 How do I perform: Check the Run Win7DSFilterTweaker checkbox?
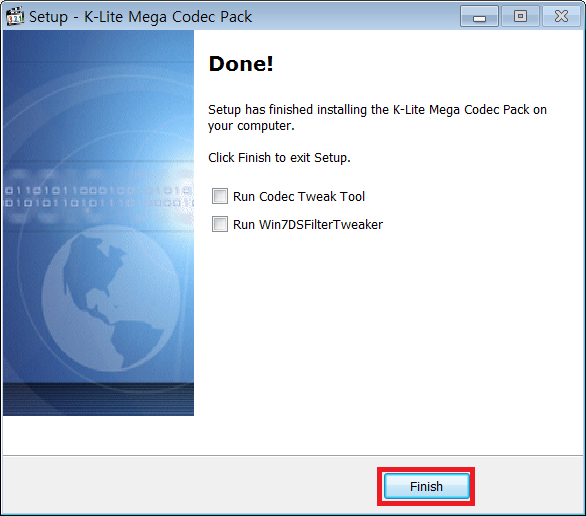[220, 224]
